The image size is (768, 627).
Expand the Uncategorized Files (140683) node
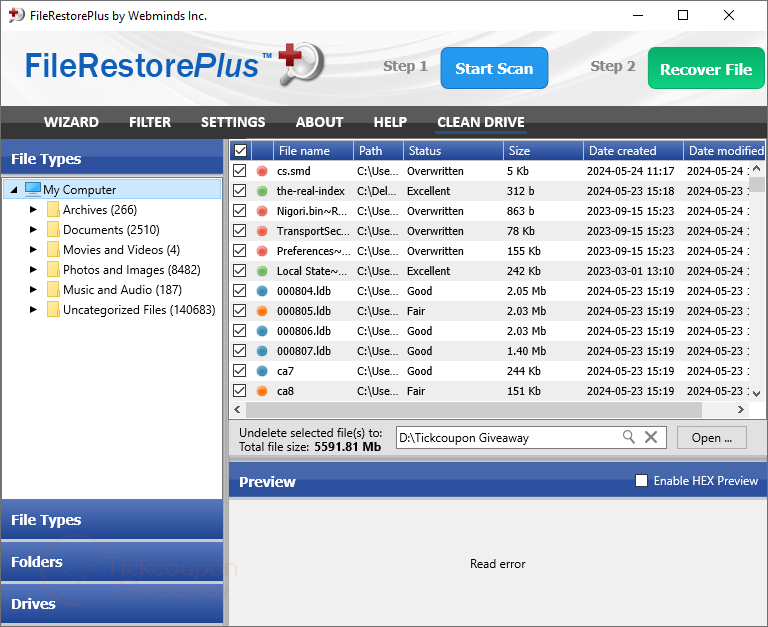coord(33,310)
